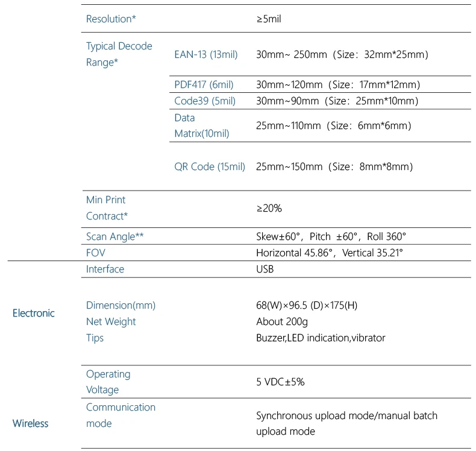Click the Electronic section heading
Image resolution: width=476 pixels, height=451 pixels.
[x=33, y=313]
